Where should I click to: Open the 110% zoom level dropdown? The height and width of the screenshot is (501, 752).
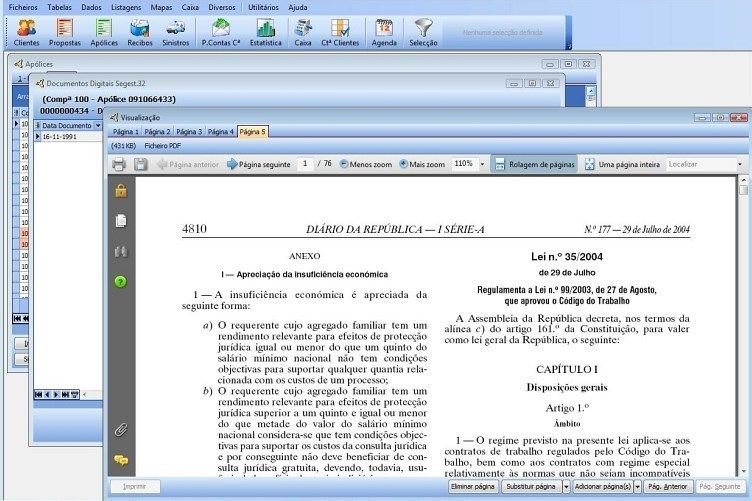click(x=482, y=164)
